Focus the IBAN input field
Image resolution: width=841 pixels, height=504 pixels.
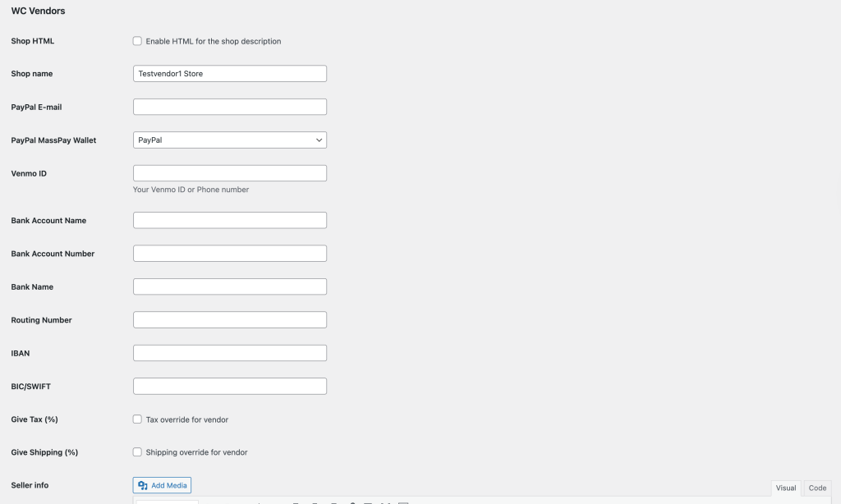[x=230, y=353]
